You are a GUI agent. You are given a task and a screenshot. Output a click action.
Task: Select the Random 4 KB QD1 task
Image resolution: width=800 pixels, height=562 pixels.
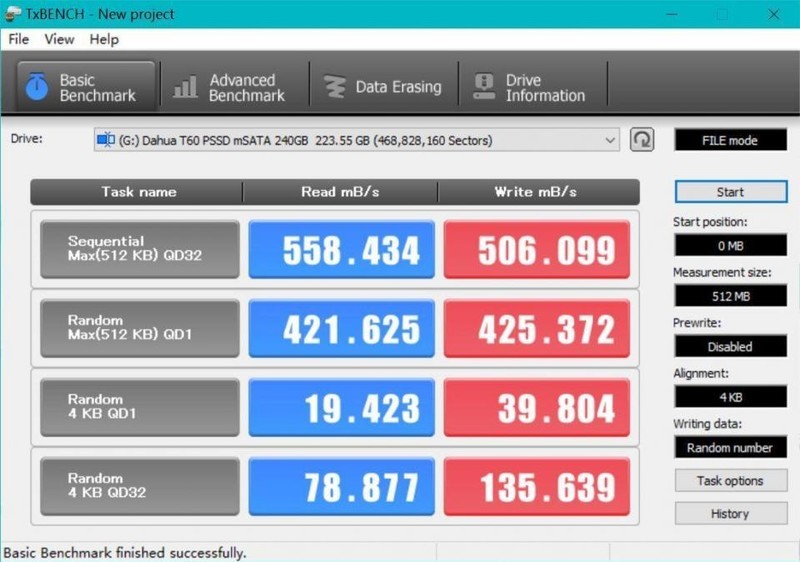click(x=140, y=407)
